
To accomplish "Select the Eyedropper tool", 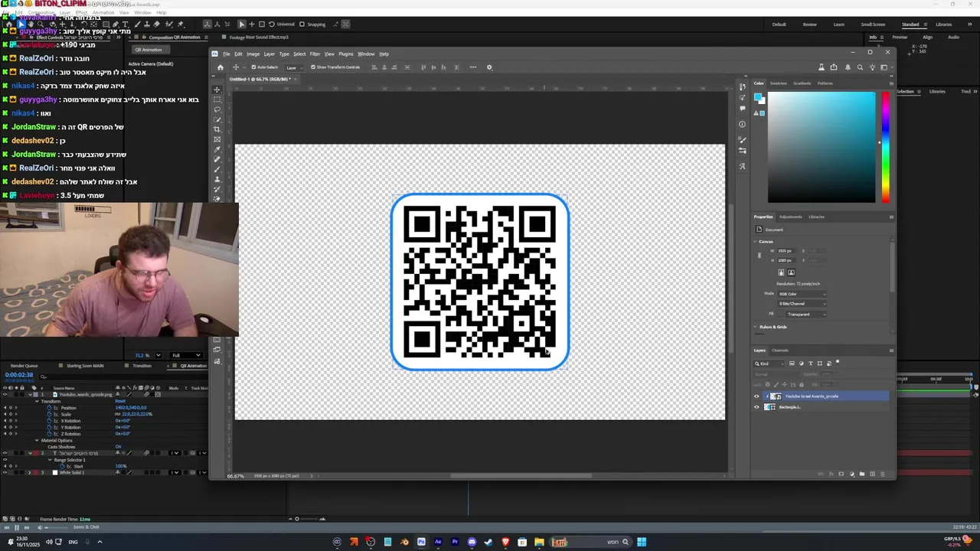I will coord(217,149).
